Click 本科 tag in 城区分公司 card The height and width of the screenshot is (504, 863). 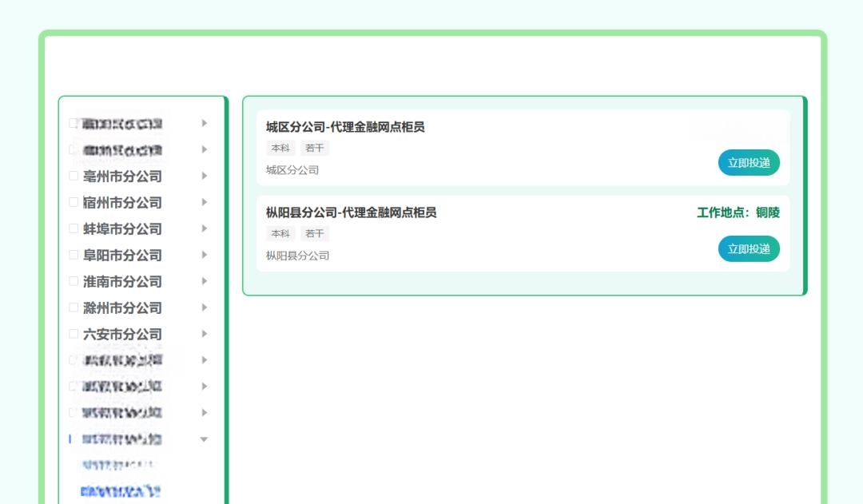tap(280, 148)
